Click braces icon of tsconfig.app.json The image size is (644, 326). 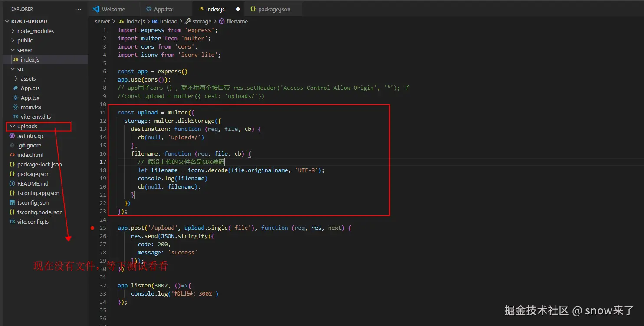(x=12, y=193)
